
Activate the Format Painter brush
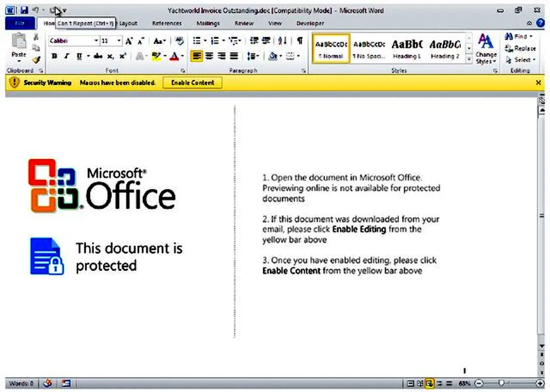coord(36,59)
